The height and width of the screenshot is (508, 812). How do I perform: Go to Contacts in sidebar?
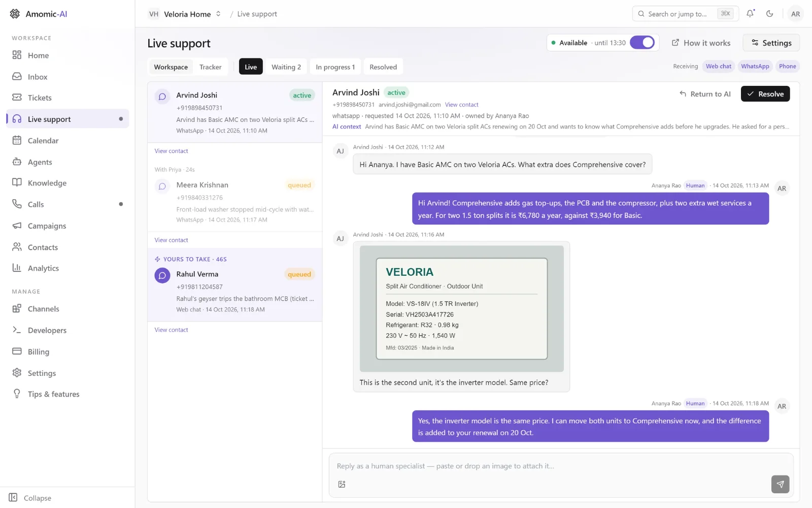pos(67,247)
